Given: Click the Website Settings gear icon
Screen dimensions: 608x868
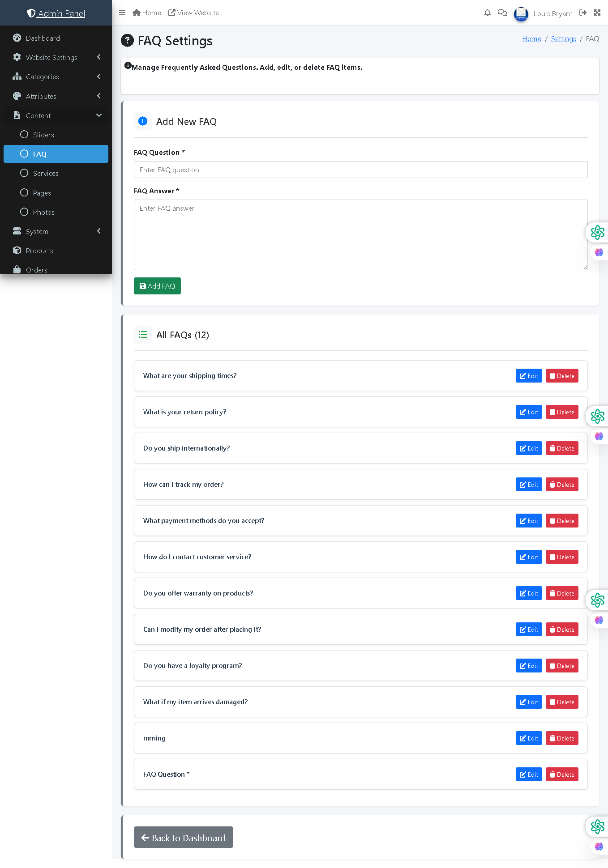Looking at the screenshot, I should (17, 57).
